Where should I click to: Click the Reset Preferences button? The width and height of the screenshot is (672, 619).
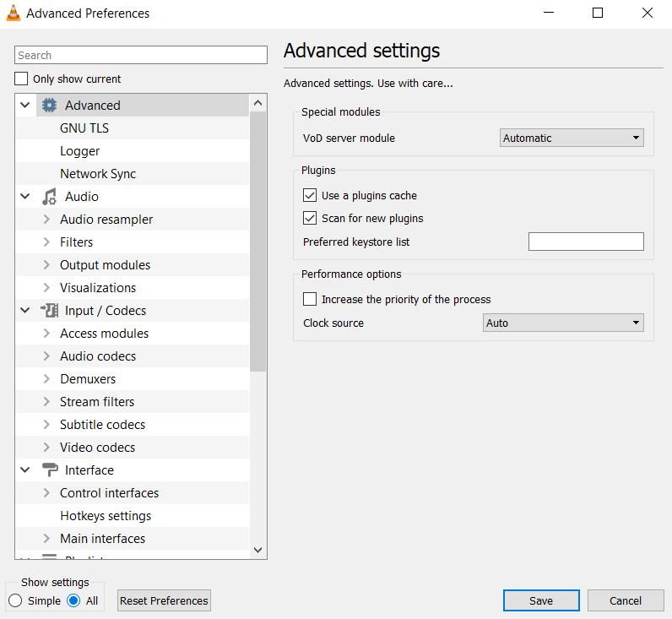[x=164, y=600]
